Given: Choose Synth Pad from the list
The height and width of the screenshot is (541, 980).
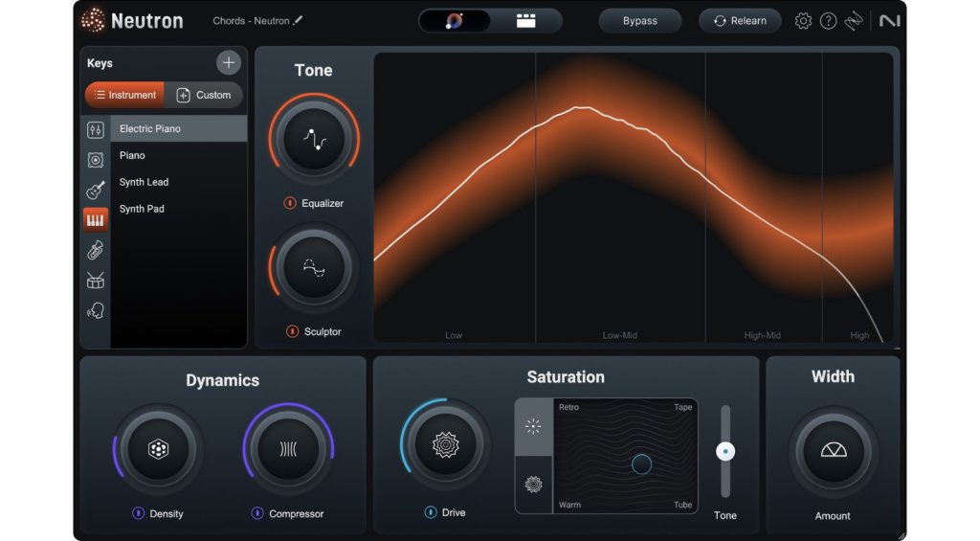Looking at the screenshot, I should 179,209.
